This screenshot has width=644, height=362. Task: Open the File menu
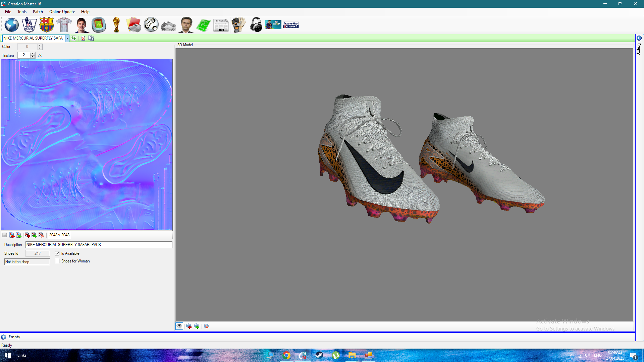coord(8,12)
